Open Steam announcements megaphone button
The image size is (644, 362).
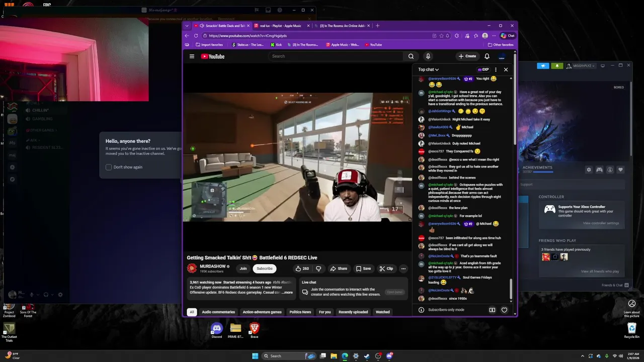543,66
